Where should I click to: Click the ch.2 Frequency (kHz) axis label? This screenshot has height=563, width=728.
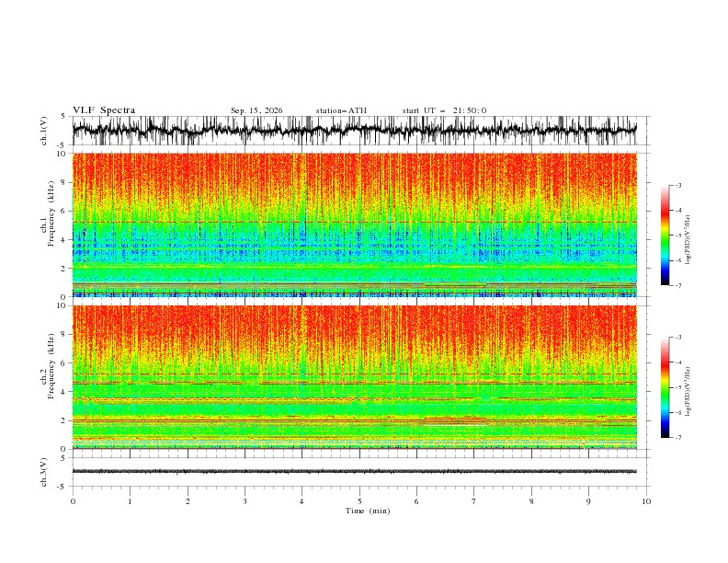[x=51, y=366]
